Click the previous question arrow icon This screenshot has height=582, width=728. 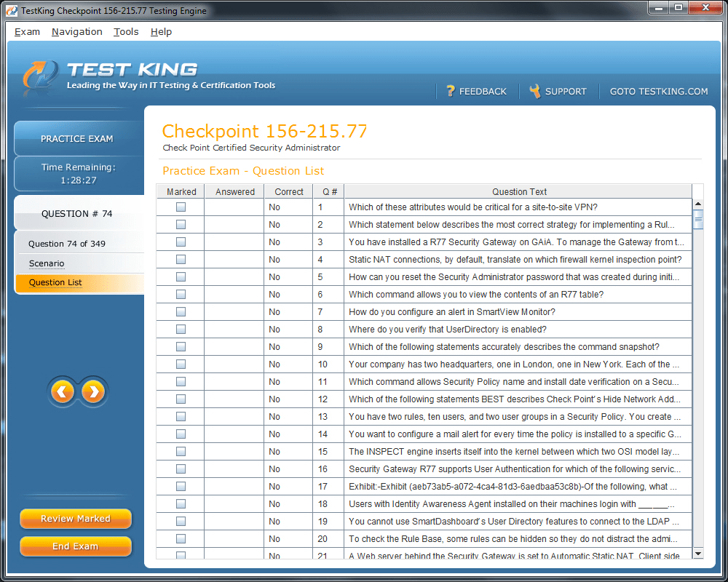(x=63, y=391)
